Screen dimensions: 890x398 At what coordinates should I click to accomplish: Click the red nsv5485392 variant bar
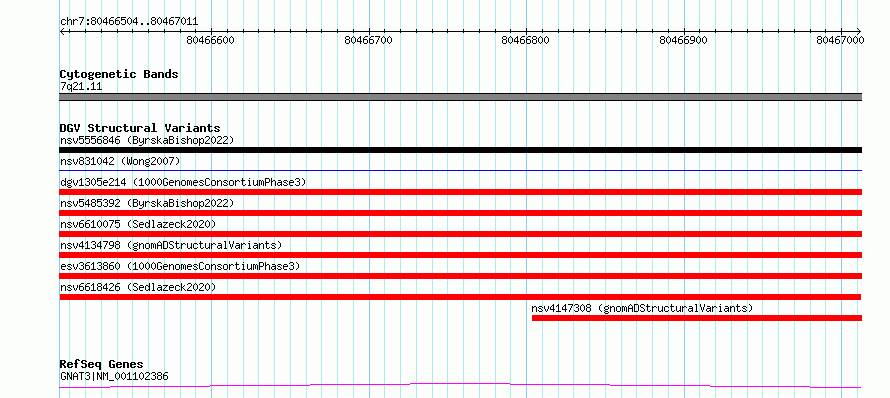(x=460, y=213)
